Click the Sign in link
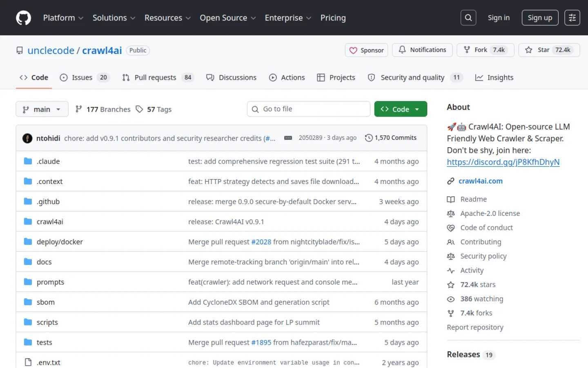The height and width of the screenshot is (368, 588). tap(499, 18)
